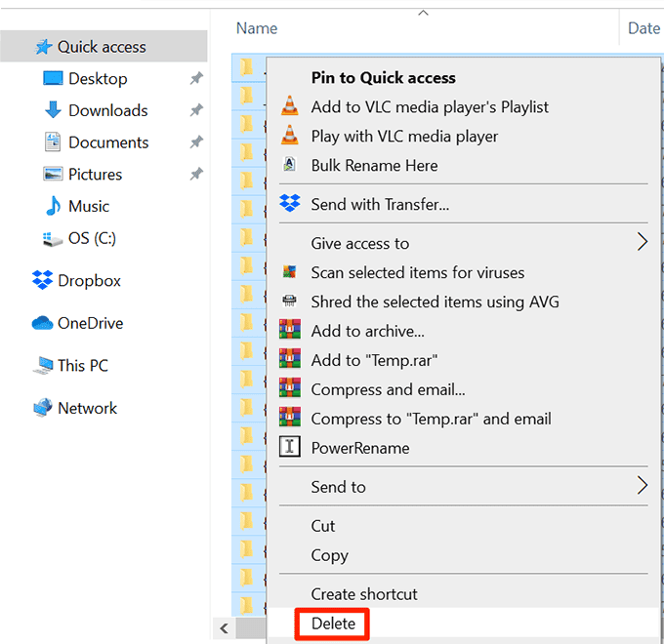Click the Scan for viruses shield icon

pyautogui.click(x=289, y=272)
